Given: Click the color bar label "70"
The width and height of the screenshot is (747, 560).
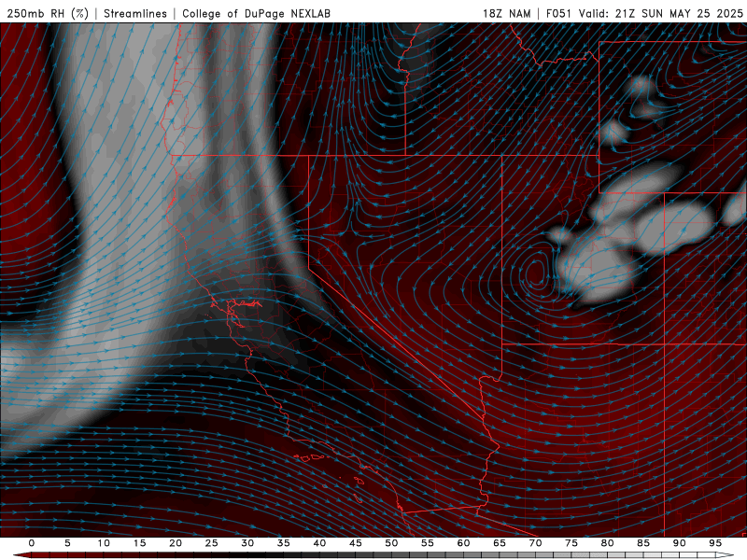Looking at the screenshot, I should pos(535,543).
